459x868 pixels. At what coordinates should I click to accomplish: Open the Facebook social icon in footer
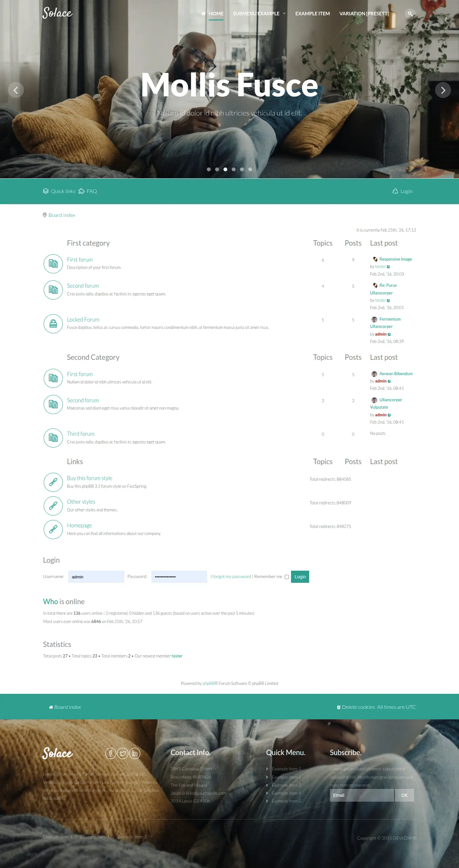click(x=111, y=753)
